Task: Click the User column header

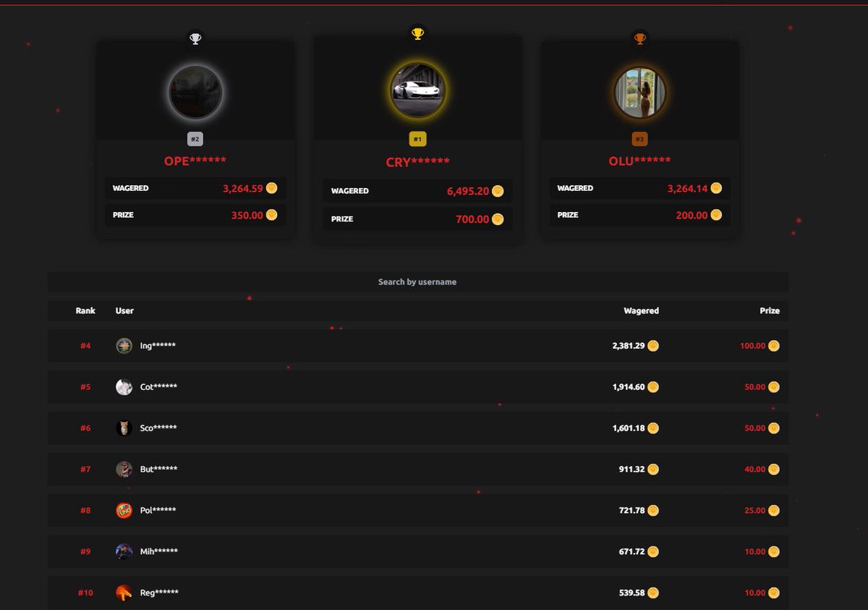Action: (x=124, y=310)
